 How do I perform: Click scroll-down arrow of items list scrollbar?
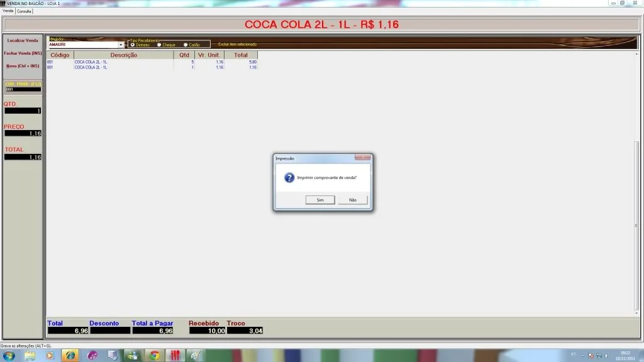[636, 313]
